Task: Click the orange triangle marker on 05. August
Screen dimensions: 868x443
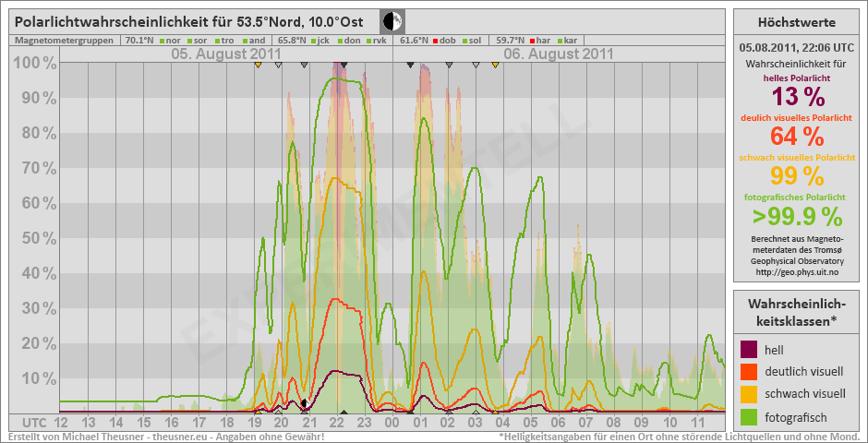Action: point(258,65)
